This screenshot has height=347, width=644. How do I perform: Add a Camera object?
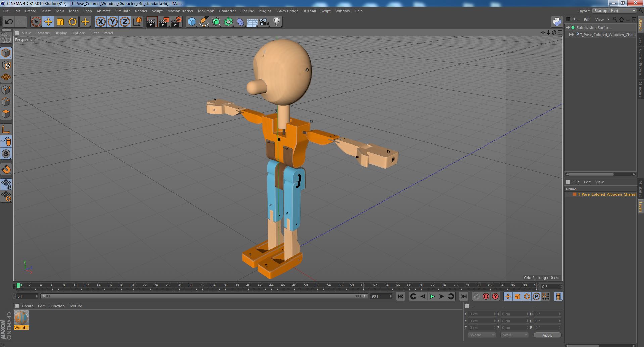coord(264,22)
